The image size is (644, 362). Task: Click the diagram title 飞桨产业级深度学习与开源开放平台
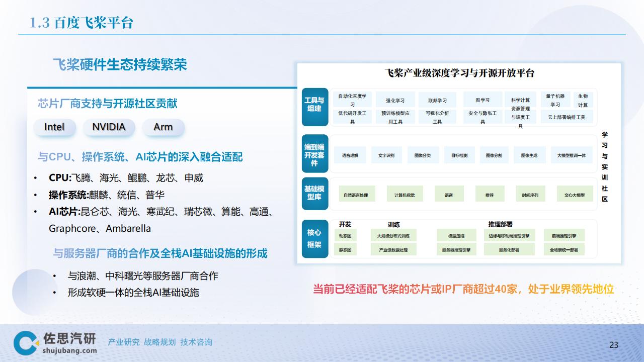coord(459,73)
